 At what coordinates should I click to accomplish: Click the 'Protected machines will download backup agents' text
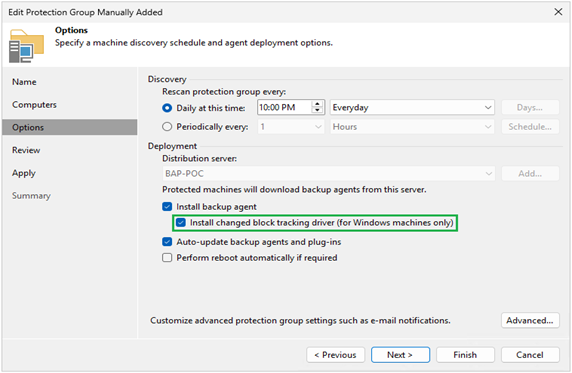pos(294,189)
